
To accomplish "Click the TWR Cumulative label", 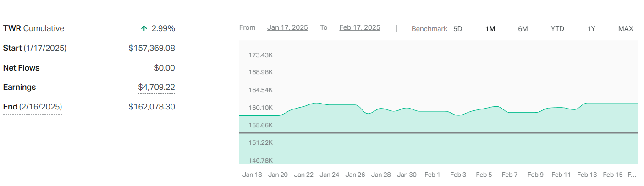I will [x=33, y=28].
